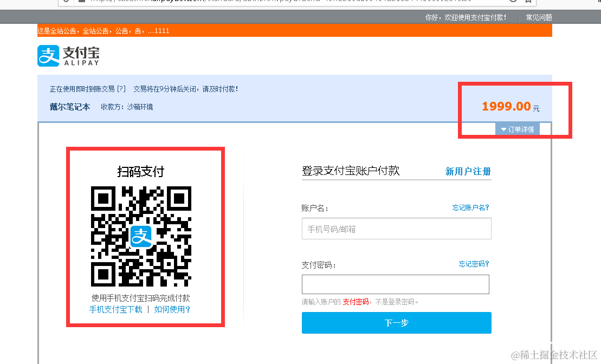Image resolution: width=601 pixels, height=364 pixels.
Task: Click the [?] help next to 即时到账交易
Action: [121, 89]
